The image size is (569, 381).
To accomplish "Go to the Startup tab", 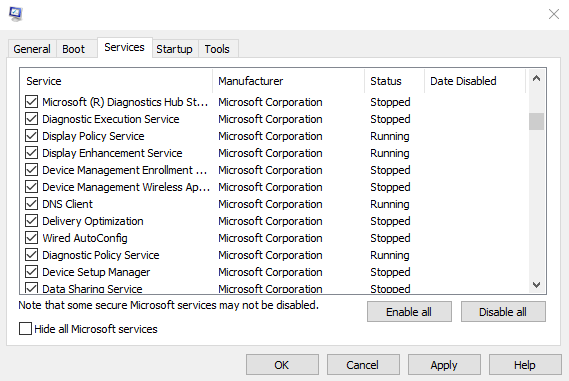I will pyautogui.click(x=174, y=49).
